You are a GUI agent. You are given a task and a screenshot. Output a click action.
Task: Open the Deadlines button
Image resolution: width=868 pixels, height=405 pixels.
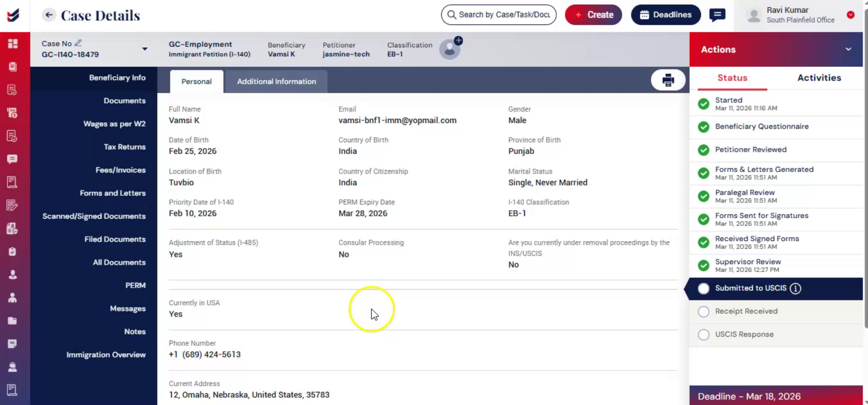click(665, 15)
